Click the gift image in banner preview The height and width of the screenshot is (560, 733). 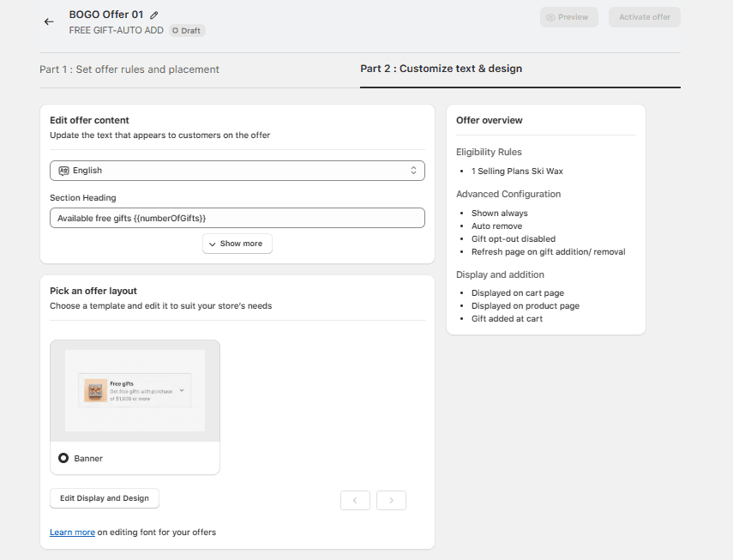coord(94,392)
